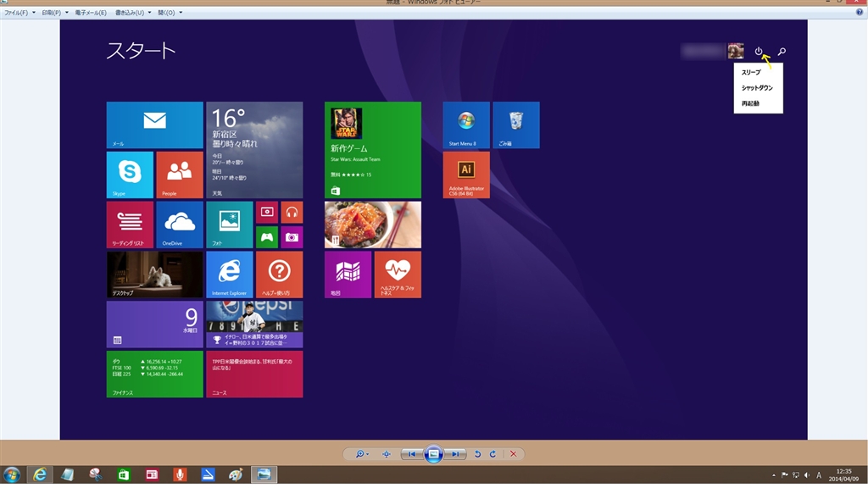This screenshot has width=868, height=488.
Task: Open the Skype tile
Action: 130,175
